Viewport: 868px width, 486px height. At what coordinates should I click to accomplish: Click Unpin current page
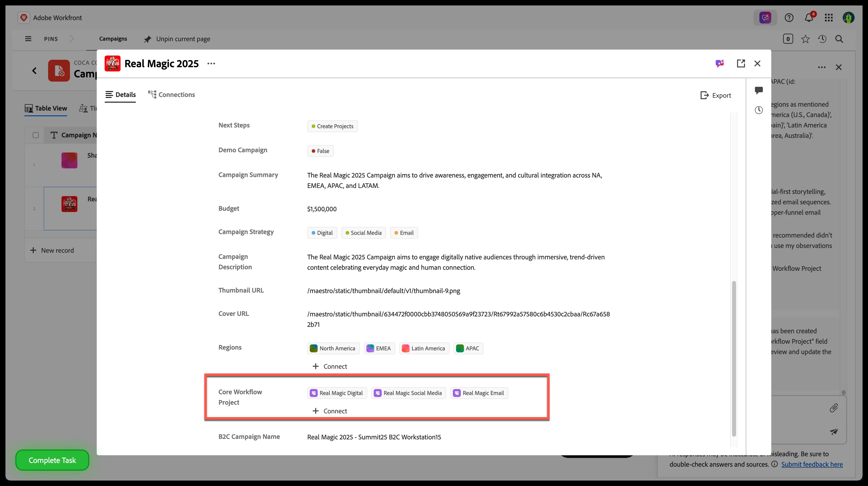point(177,39)
